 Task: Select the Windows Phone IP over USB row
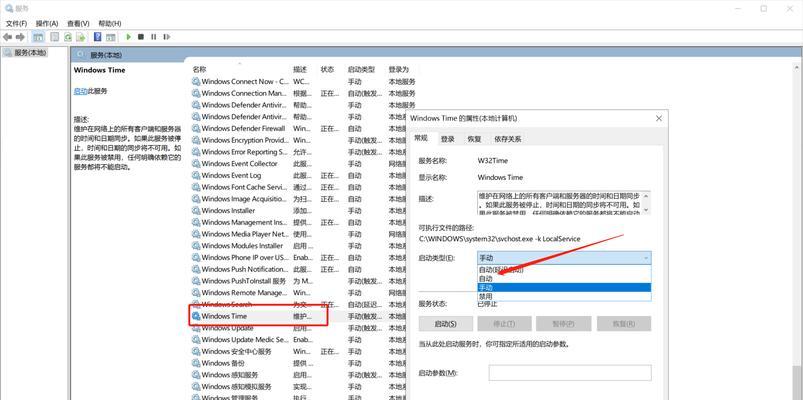tap(298, 258)
